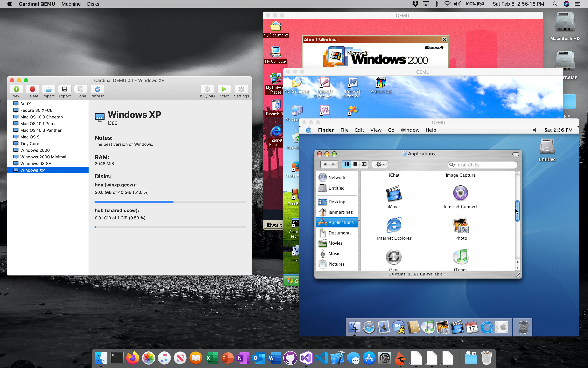
Task: Open the View menu in Panther Finder
Action: pyautogui.click(x=376, y=130)
